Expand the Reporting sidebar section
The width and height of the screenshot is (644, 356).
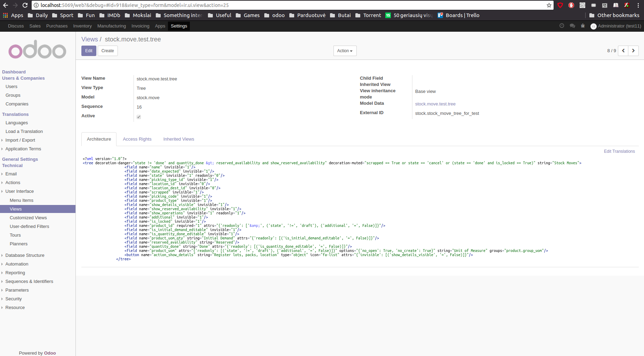(x=15, y=272)
